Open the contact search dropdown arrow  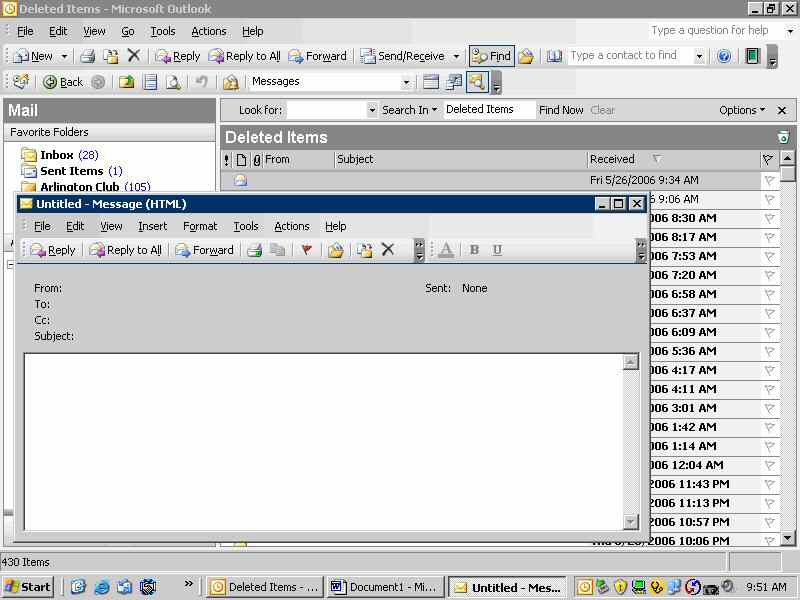pyautogui.click(x=699, y=56)
